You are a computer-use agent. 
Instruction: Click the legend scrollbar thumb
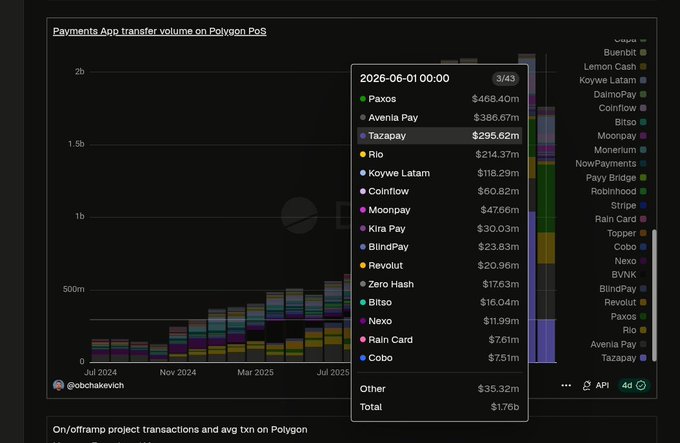(x=654, y=296)
